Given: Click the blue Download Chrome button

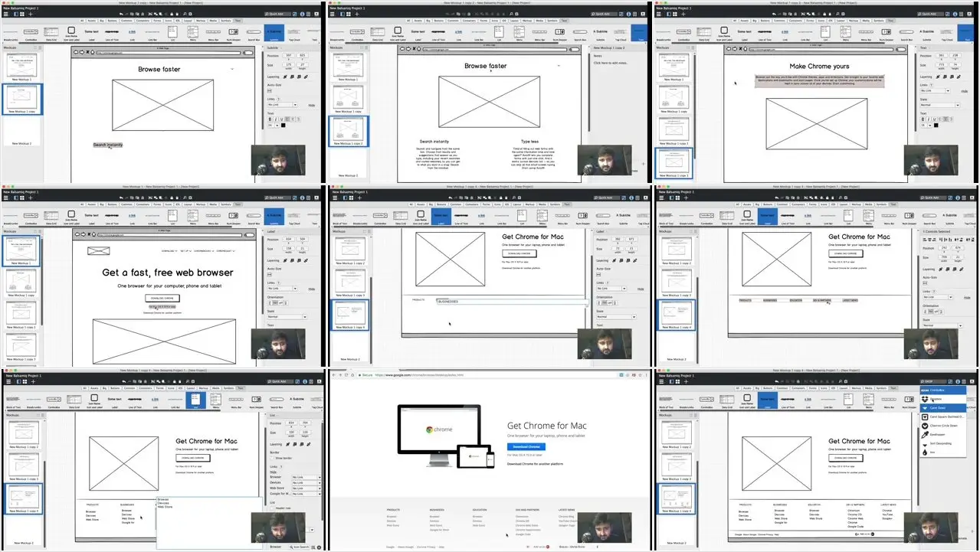Looking at the screenshot, I should point(526,446).
